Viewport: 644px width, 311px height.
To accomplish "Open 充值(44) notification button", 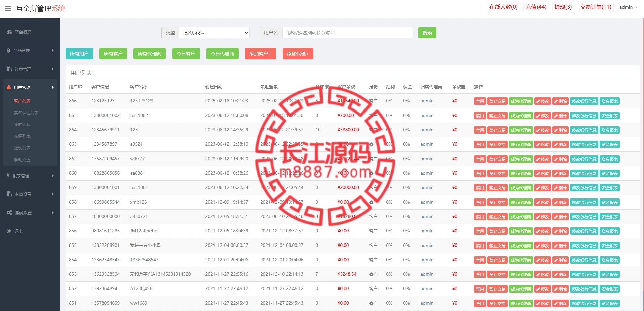I will pos(536,7).
